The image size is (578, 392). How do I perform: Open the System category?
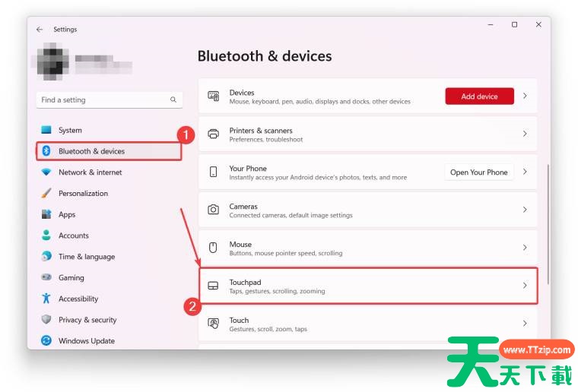[109, 130]
